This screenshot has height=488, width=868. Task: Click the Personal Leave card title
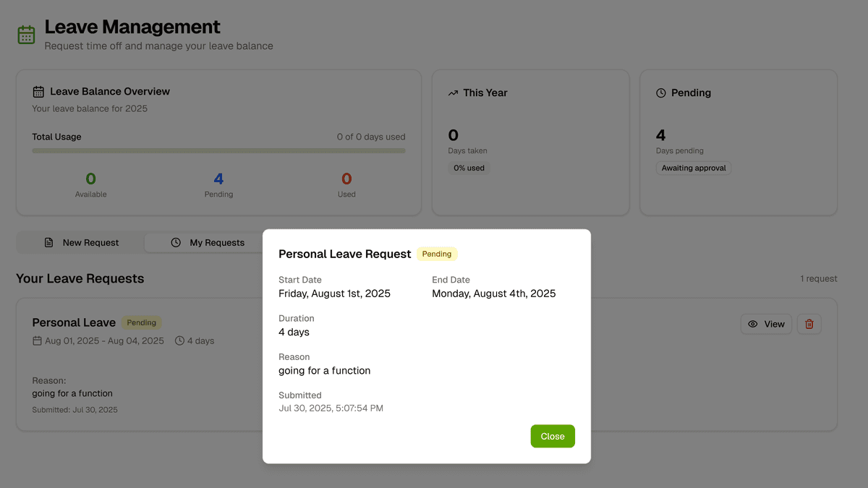[x=74, y=322]
